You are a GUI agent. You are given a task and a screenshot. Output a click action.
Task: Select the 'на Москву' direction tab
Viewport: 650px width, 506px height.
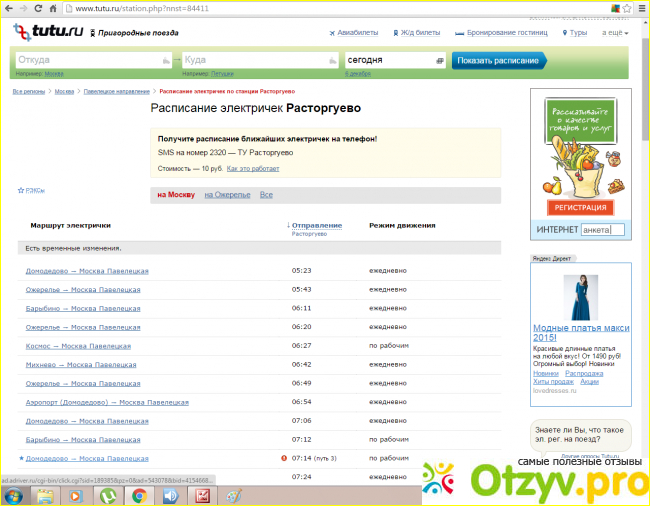click(176, 194)
